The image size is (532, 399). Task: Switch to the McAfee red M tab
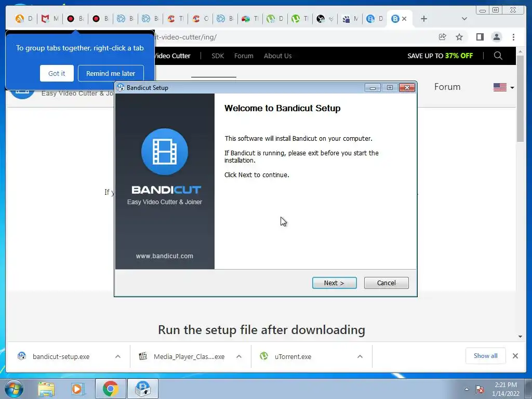click(49, 19)
